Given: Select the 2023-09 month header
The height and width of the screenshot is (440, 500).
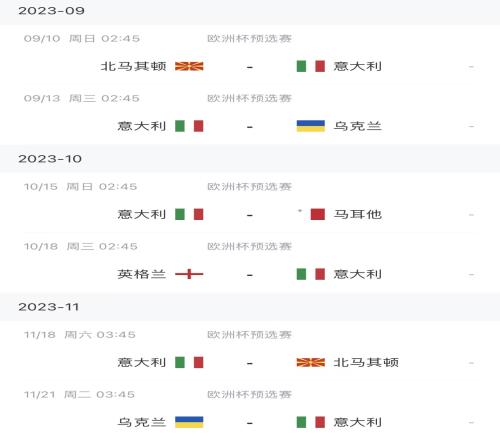Looking at the screenshot, I should coord(250,11).
